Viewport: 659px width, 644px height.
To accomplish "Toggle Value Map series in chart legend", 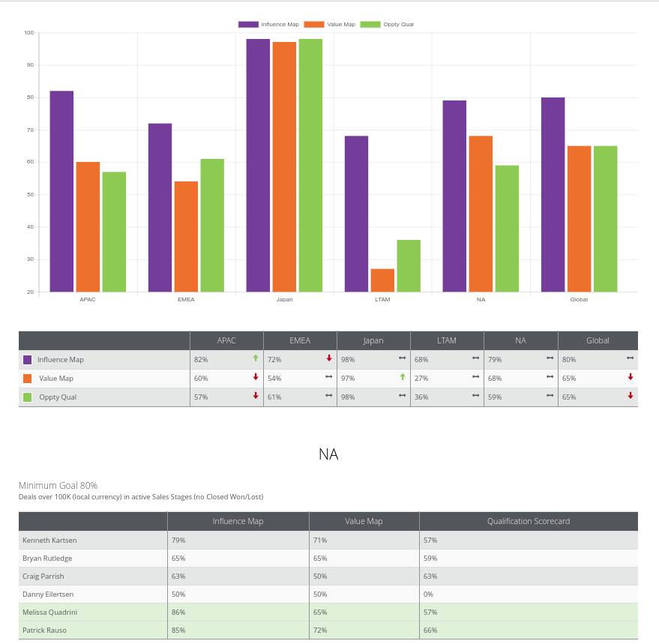I will tap(330, 25).
